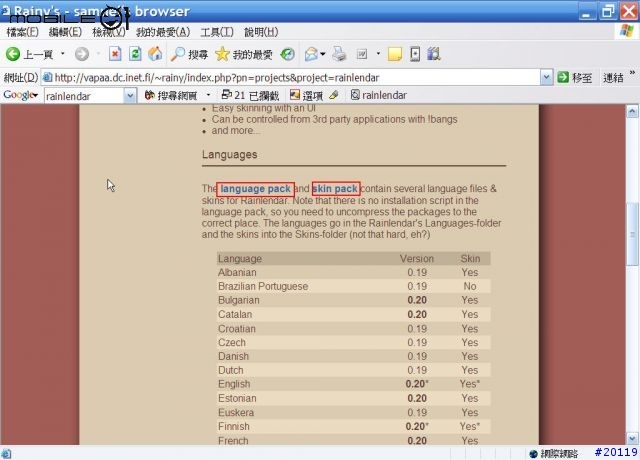Click the greyed Forward arrow button

tap(82, 54)
